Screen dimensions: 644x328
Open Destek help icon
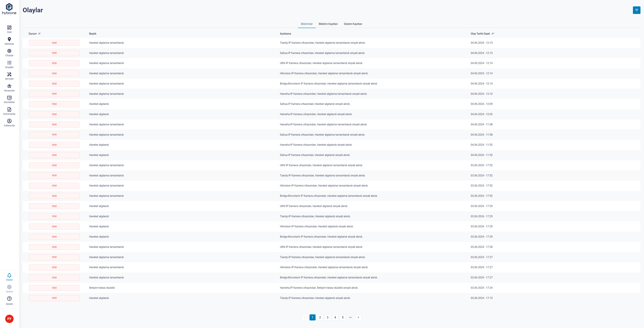tap(9, 299)
